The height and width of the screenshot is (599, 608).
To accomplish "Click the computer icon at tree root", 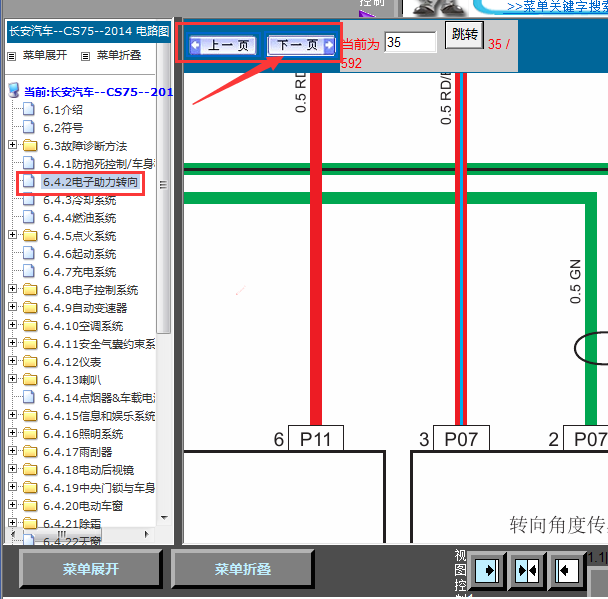I will coord(14,90).
